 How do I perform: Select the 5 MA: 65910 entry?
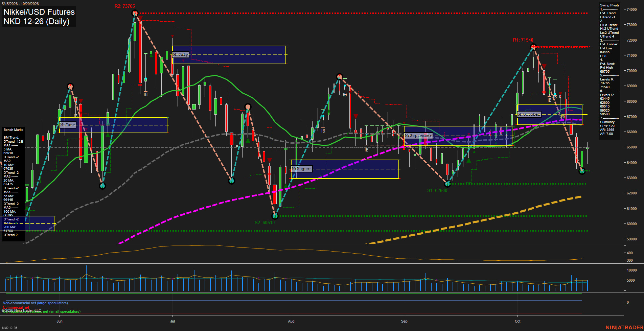coord(8,151)
